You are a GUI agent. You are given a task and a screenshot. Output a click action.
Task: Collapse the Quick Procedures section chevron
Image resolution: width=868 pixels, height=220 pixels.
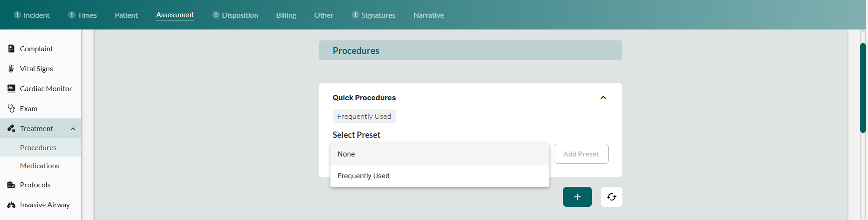(603, 98)
